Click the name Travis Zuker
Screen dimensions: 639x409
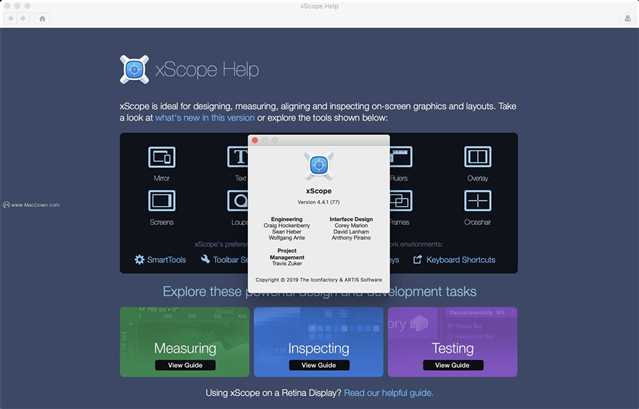[x=287, y=264]
